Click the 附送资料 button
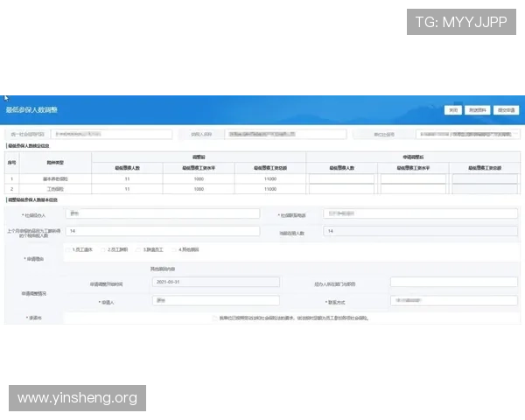 tap(477, 110)
